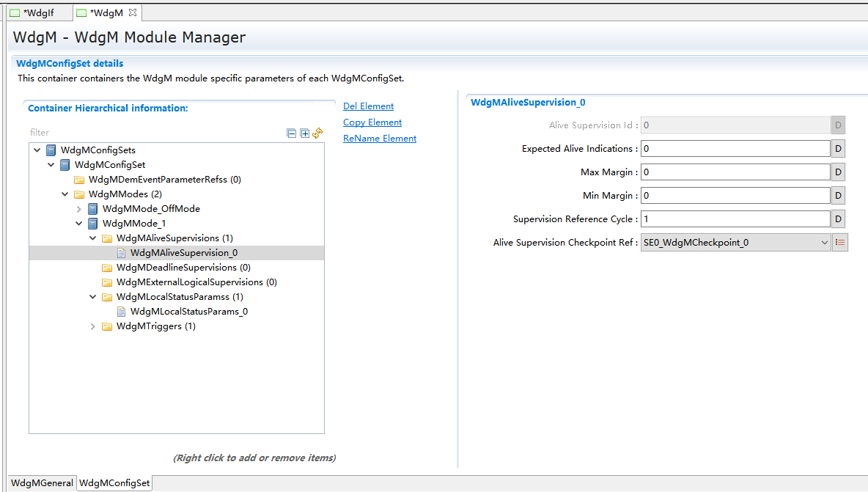Switch to the WdgMGeneral bottom tab
Screen dimensions: 868x492
[42, 483]
